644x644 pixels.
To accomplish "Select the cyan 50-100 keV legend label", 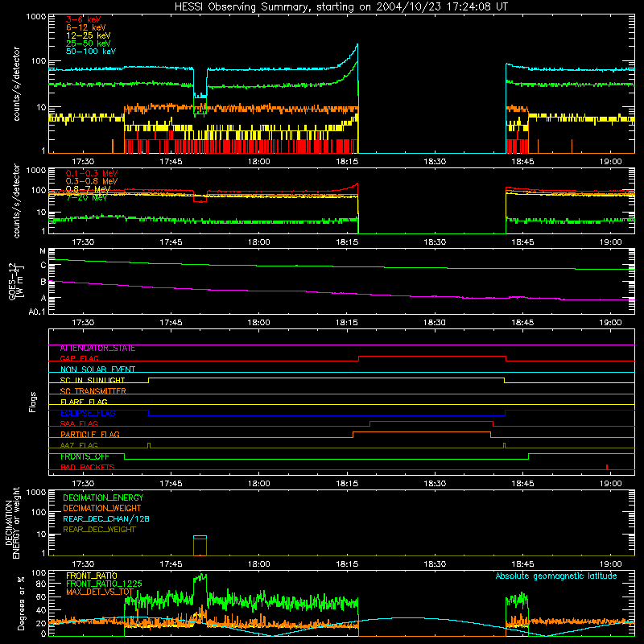I will pos(91,52).
